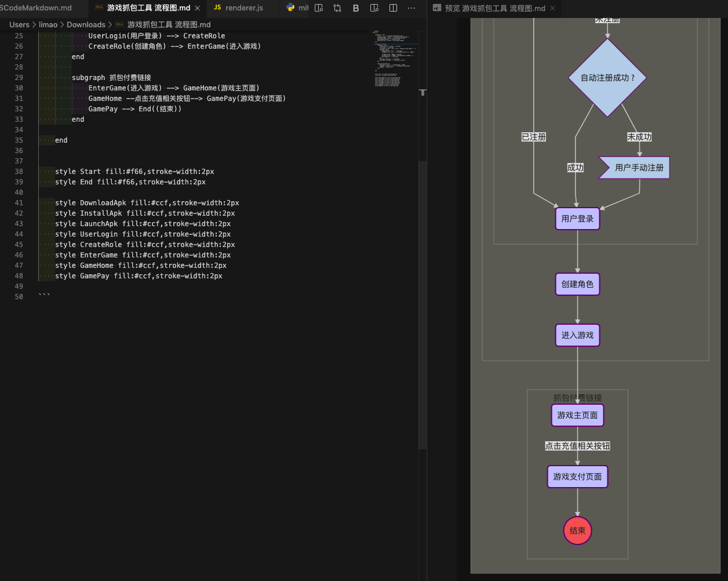Click the code minimap overview
Screen dimensions: 728x581
(394, 58)
